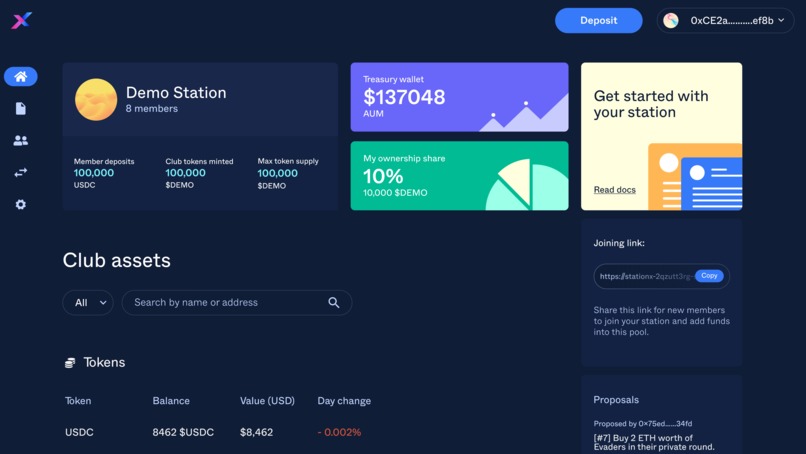Click the StationX logo
806x454 pixels.
pos(22,21)
